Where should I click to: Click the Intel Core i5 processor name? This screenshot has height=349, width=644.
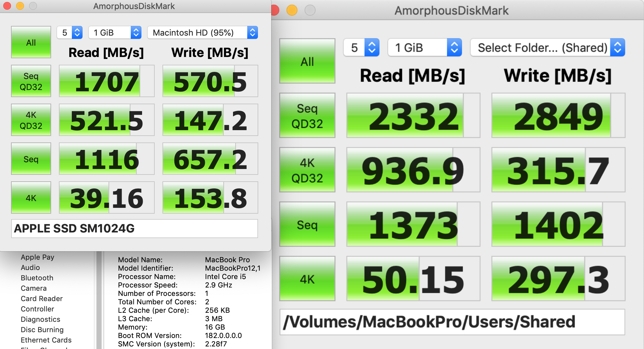226,276
